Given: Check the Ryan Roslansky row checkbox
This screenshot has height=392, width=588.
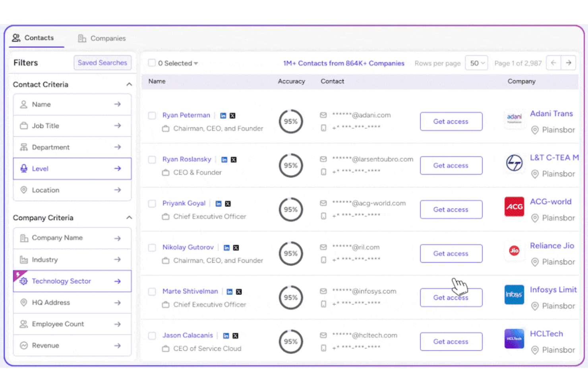Looking at the screenshot, I should click(x=152, y=160).
